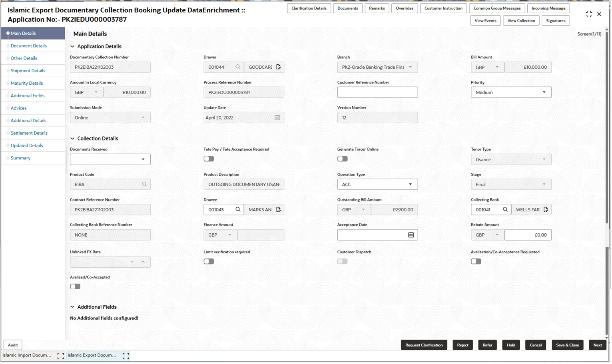The image size is (612, 364).
Task: Change Priority from Medium dropdown
Action: 544,92
